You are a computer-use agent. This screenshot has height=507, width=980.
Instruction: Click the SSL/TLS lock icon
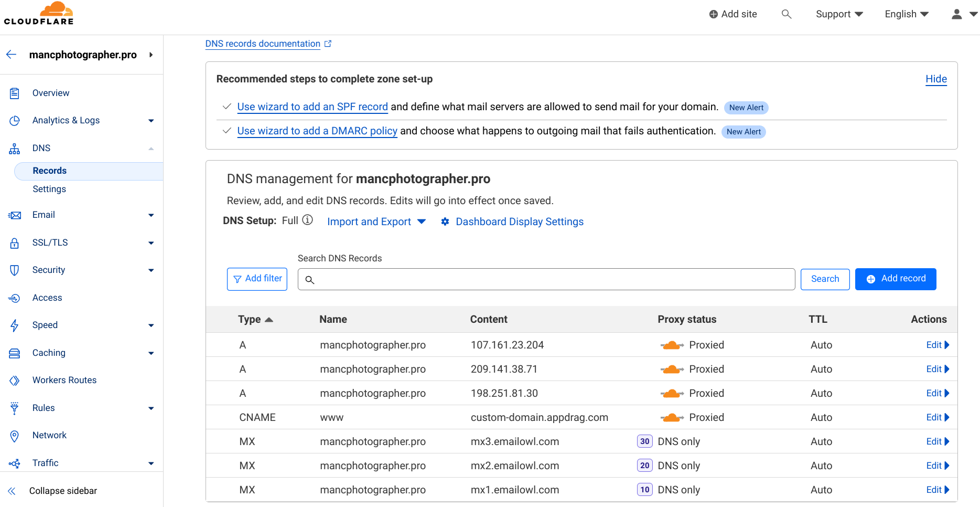(x=15, y=243)
